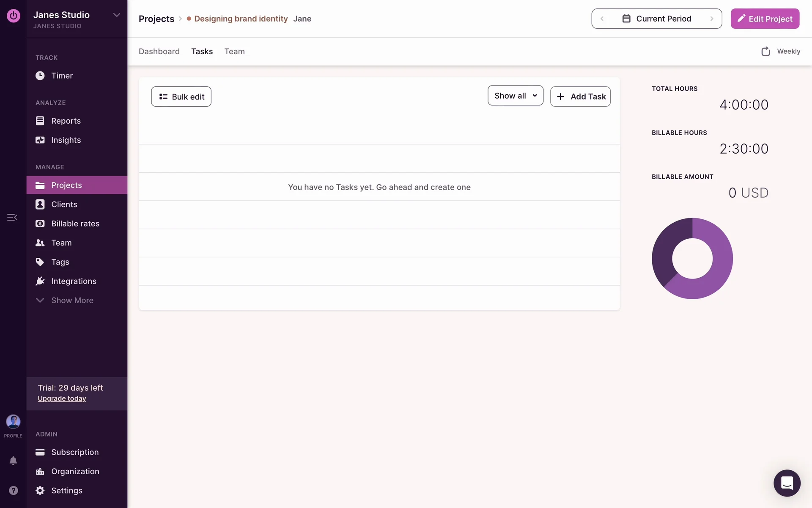The image size is (812, 508).
Task: Switch to the Dashboard tab
Action: (159, 51)
